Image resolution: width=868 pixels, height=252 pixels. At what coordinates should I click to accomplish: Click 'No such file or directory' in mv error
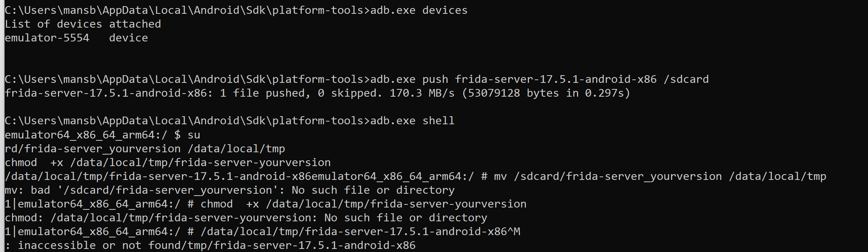[373, 190]
